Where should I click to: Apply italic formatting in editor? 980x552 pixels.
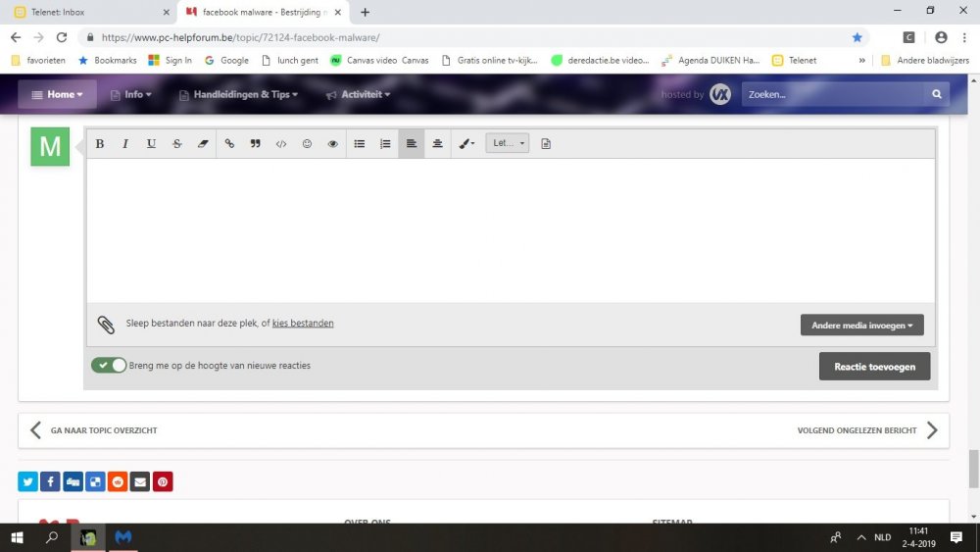point(125,144)
